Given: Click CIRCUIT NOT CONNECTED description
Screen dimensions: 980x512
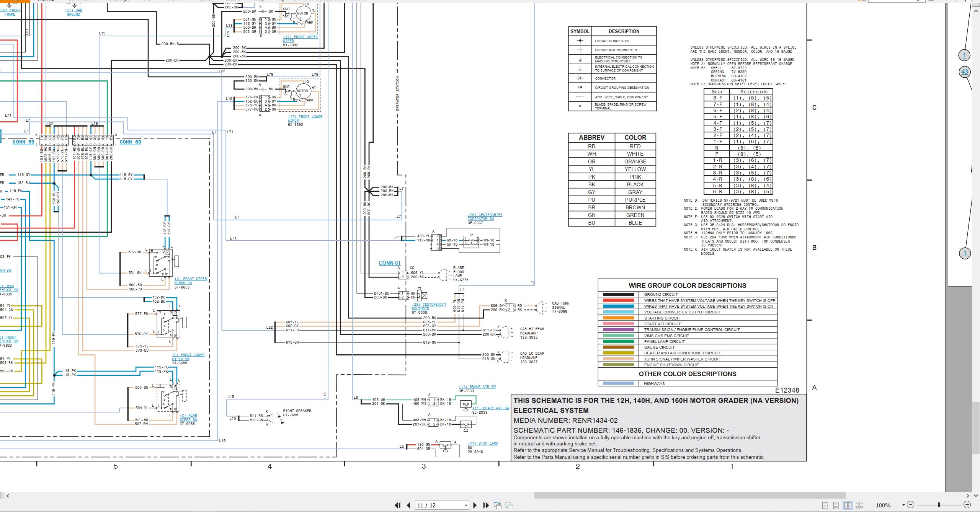Looking at the screenshot, I should click(x=616, y=50).
